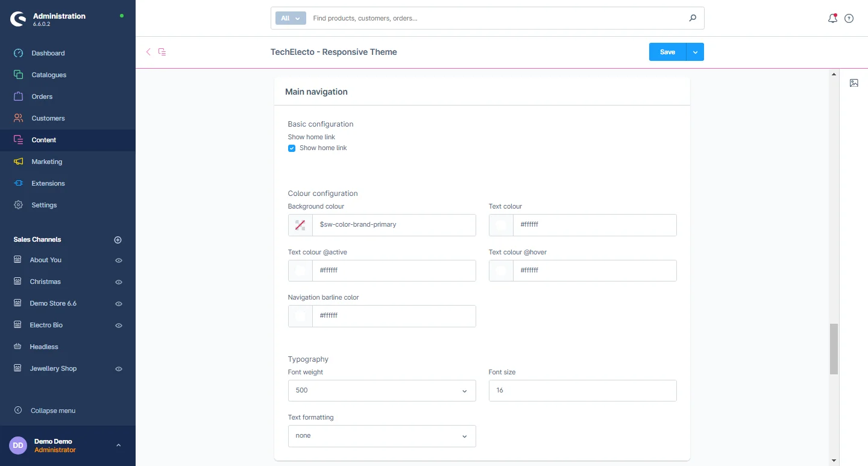The height and width of the screenshot is (466, 868).
Task: Toggle visibility eye for About You channel
Action: [x=119, y=260]
